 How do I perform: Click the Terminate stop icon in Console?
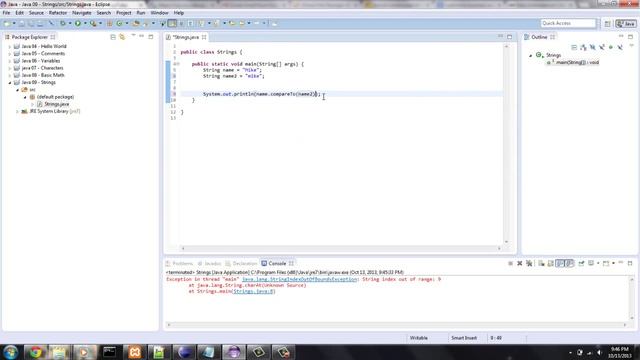tap(510, 263)
